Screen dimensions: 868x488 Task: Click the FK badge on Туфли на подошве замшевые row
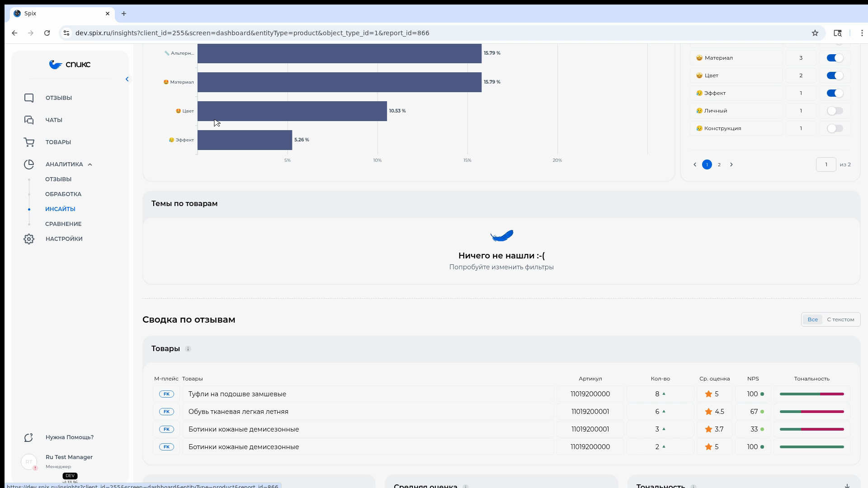[166, 394]
